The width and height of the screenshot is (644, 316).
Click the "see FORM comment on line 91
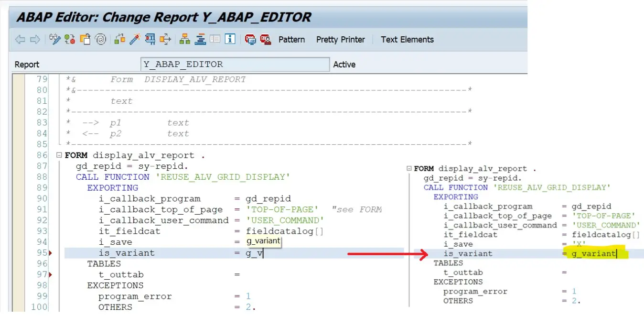pyautogui.click(x=357, y=209)
